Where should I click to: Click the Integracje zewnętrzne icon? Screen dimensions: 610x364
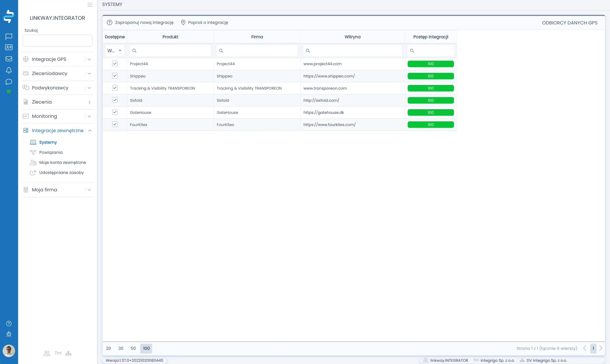26,130
